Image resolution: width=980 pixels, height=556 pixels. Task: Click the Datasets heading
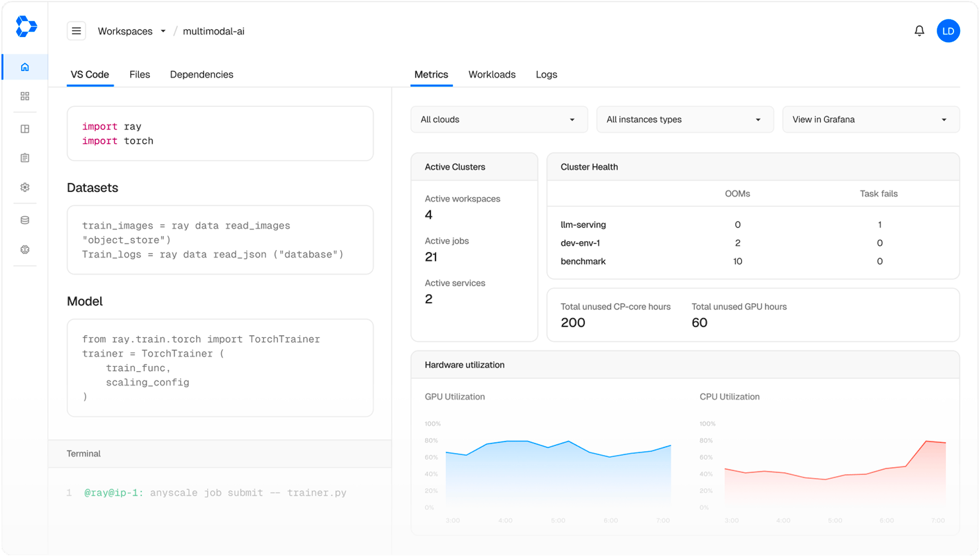point(93,188)
